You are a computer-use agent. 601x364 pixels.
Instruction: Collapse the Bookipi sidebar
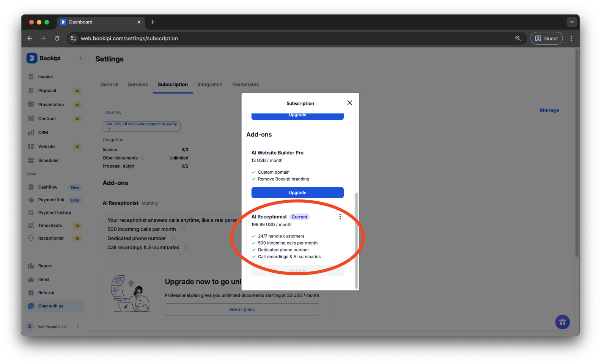pos(81,58)
